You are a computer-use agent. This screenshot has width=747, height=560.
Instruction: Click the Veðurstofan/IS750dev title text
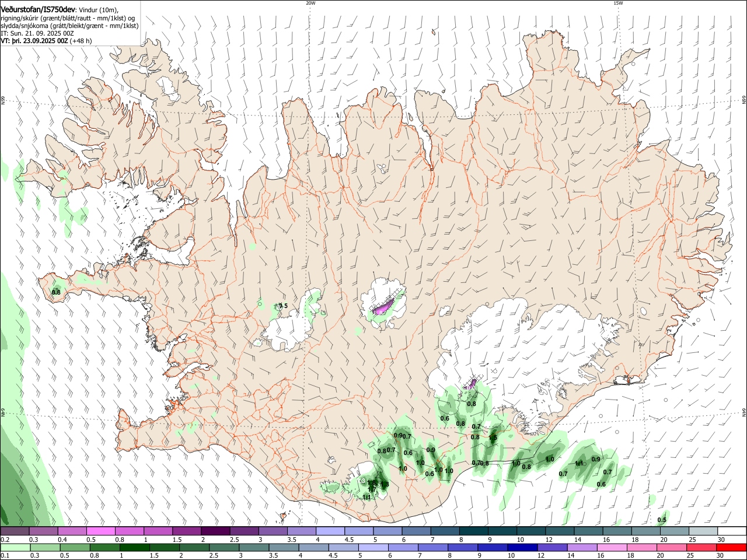[x=39, y=10]
